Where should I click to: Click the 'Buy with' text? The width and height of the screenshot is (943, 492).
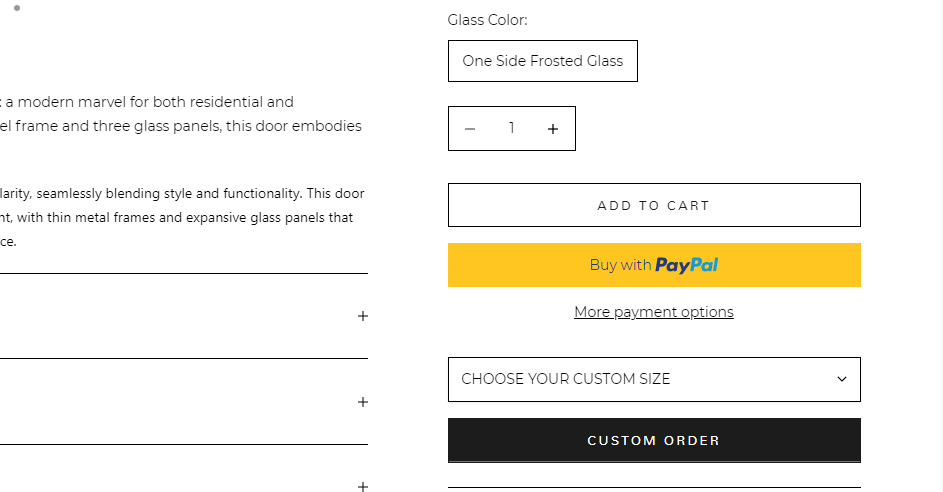620,265
